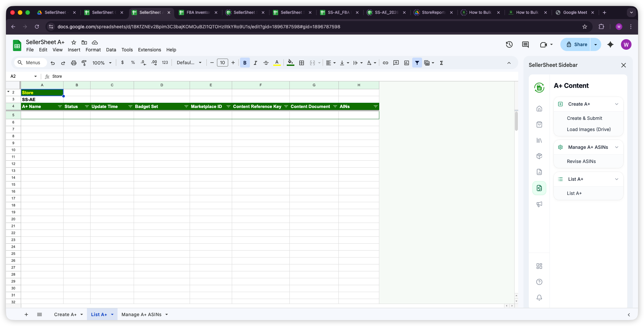This screenshot has height=326, width=644.
Task: Collapse the Create A+ section
Action: point(617,104)
